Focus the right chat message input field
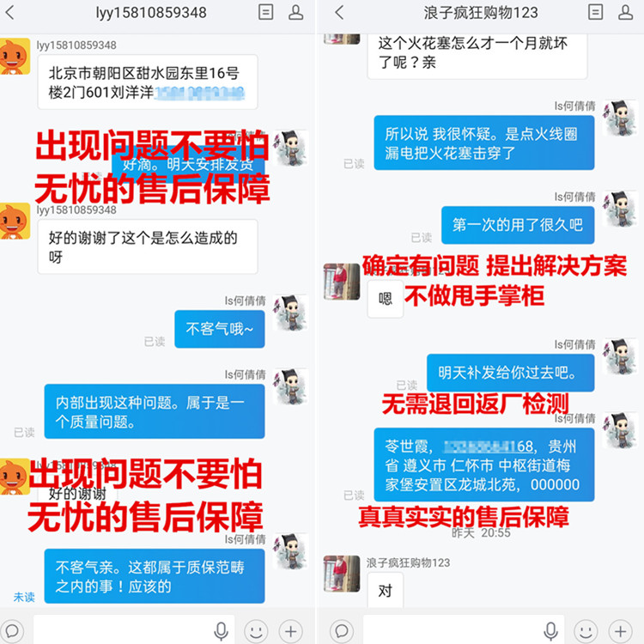The height and width of the screenshot is (644, 644). (x=464, y=630)
